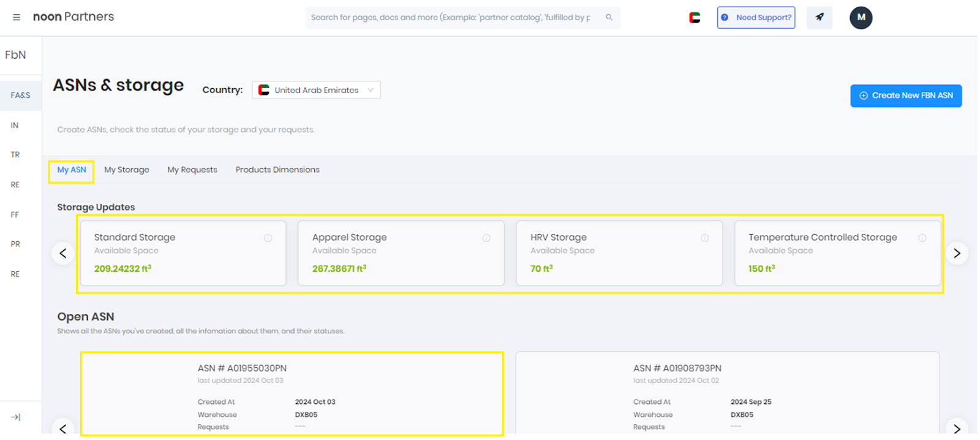Select PR sidebar item
Screen dimensions: 980x440
[x=15, y=244]
